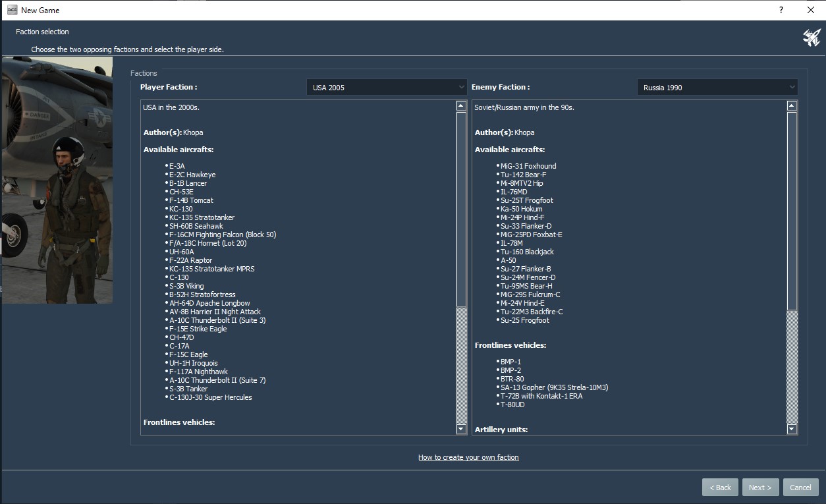The height and width of the screenshot is (504, 826).
Task: Click 'SA-13 Gopher (9K35 Strela-10M3)' entry
Action: 555,387
